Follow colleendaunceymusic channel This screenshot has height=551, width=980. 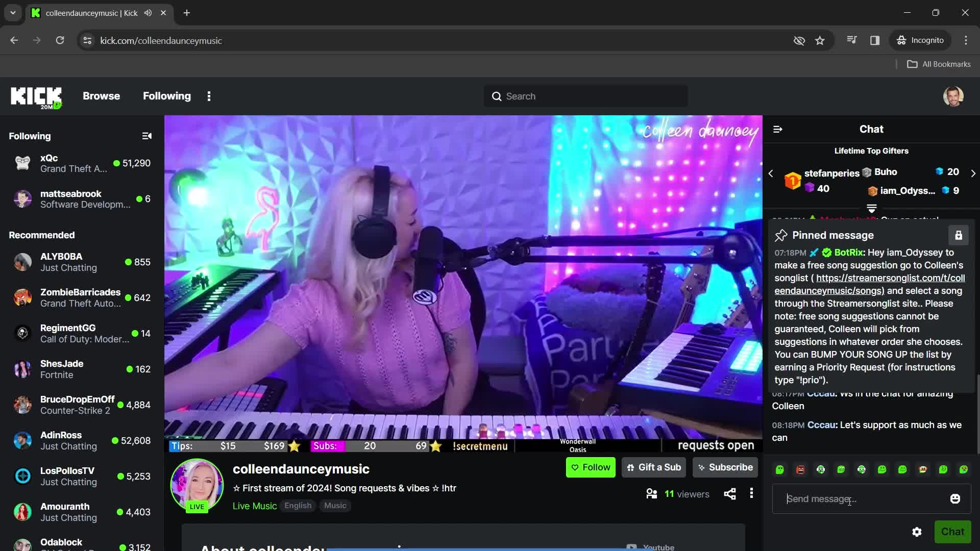(x=590, y=467)
